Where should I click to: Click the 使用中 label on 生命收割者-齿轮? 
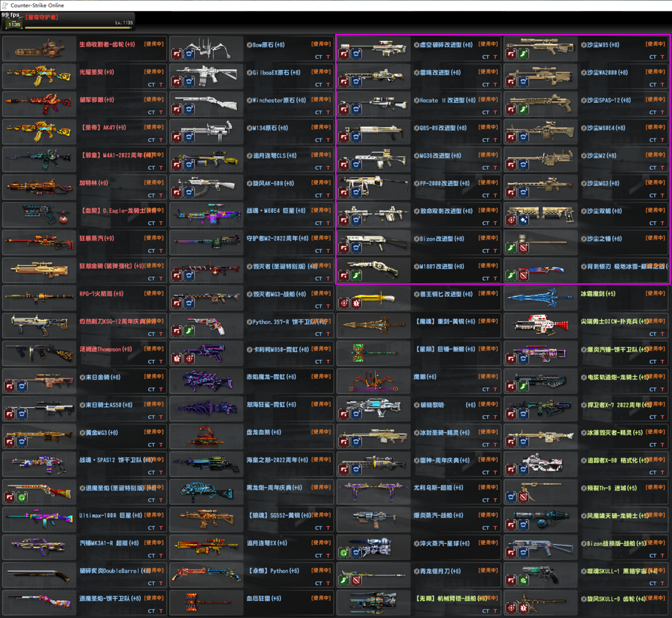[x=154, y=44]
